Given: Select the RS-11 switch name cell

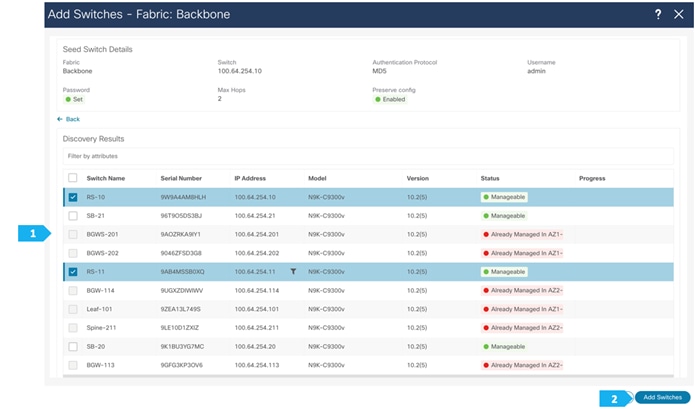Looking at the screenshot, I should pyautogui.click(x=95, y=272).
